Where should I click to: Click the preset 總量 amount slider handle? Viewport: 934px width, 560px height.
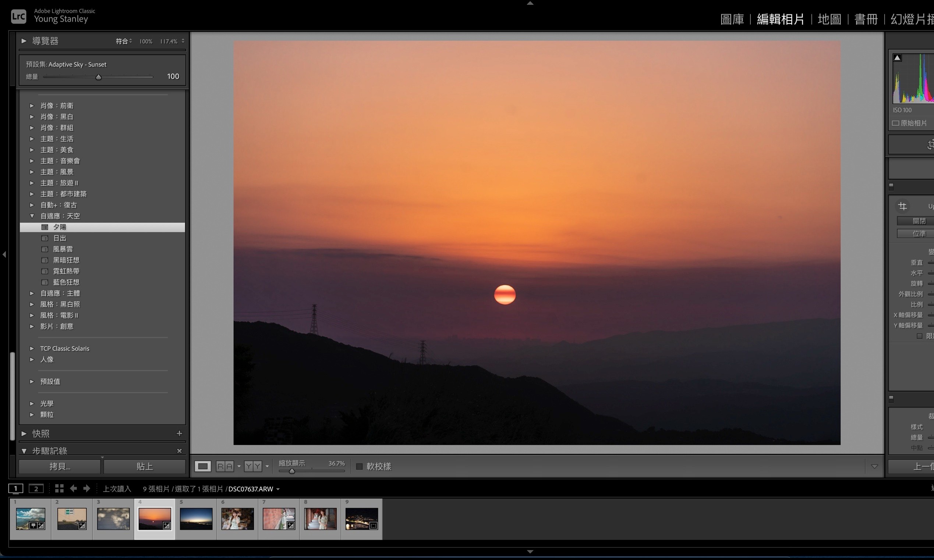99,77
